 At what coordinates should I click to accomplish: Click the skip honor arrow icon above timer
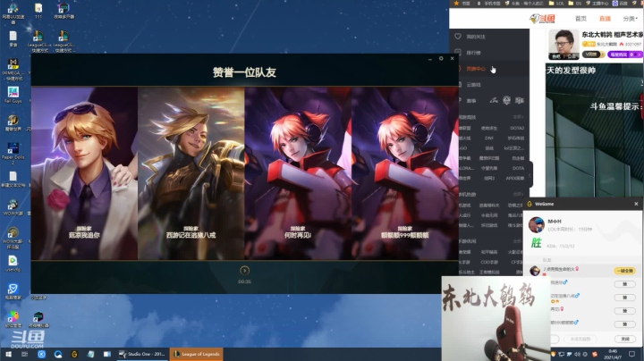pyautogui.click(x=244, y=271)
